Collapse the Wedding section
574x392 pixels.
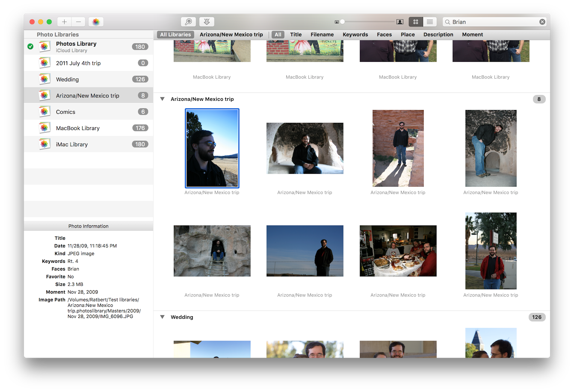click(x=163, y=317)
